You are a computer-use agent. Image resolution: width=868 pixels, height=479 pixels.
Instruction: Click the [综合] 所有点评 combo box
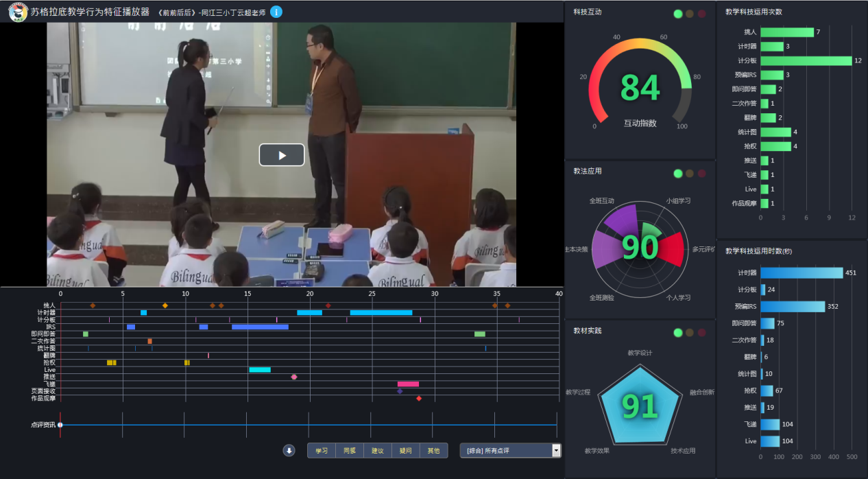(505, 451)
